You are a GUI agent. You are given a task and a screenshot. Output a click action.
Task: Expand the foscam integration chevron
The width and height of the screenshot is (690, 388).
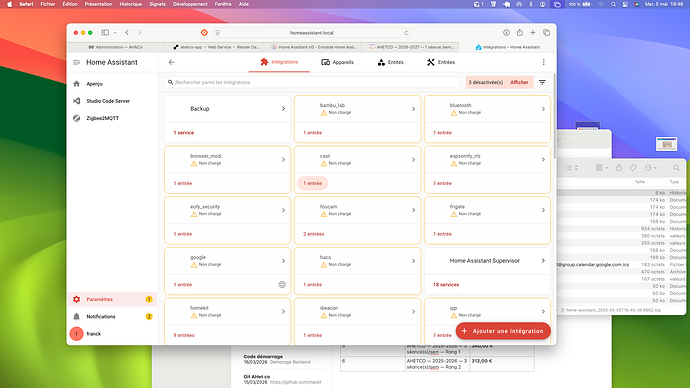tap(414, 210)
